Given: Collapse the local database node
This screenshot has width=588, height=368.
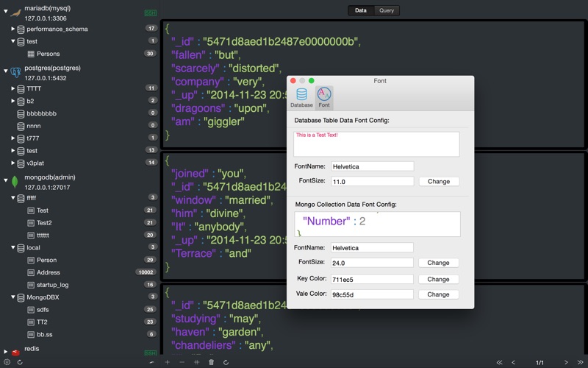Looking at the screenshot, I should pos(12,247).
